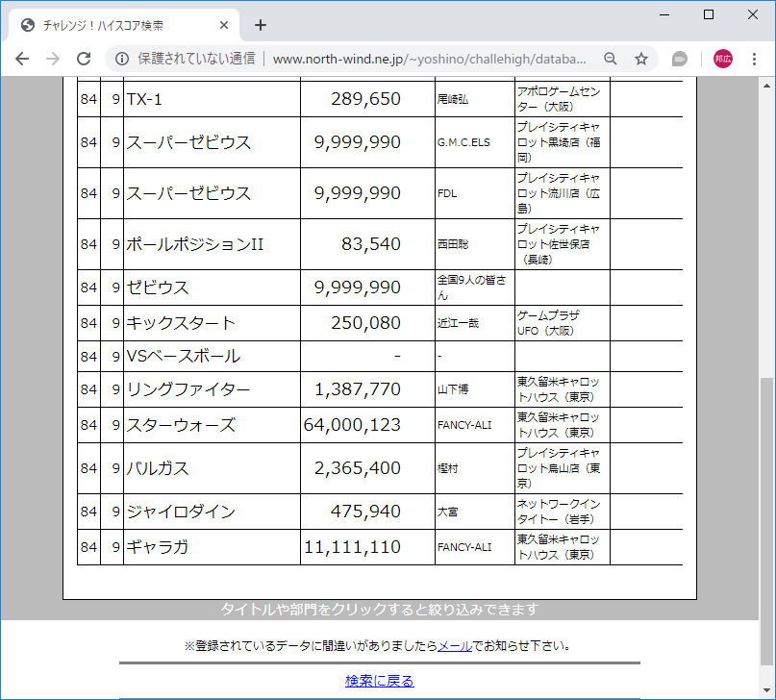
Task: Open the red profile avatar
Action: coord(722,59)
